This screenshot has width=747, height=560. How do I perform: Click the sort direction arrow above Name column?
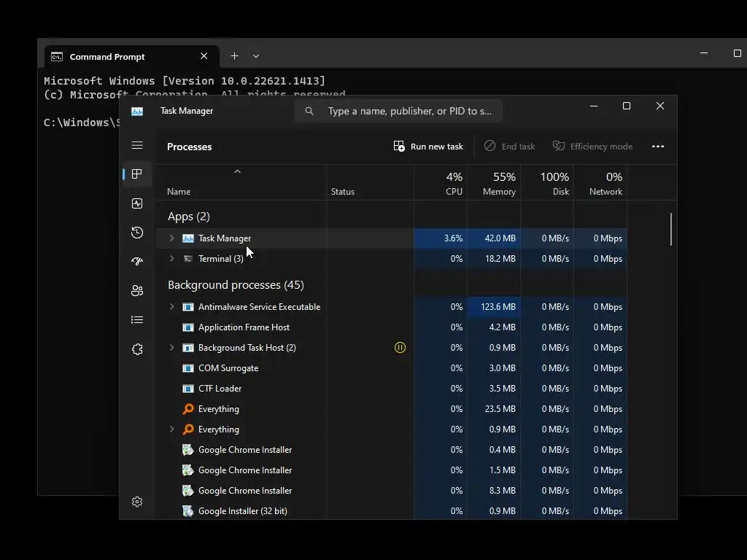point(237,171)
